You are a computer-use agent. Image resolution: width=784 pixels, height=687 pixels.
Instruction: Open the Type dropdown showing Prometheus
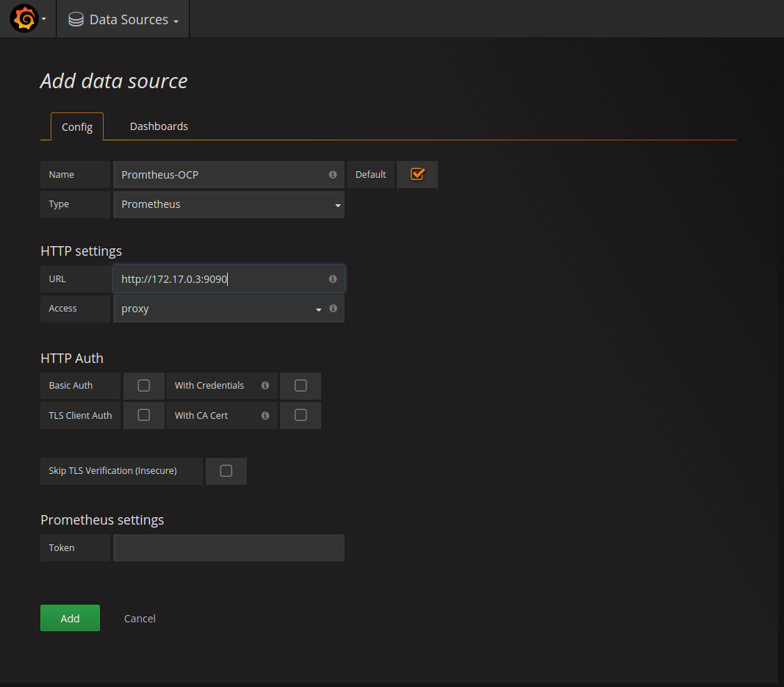[x=229, y=205]
